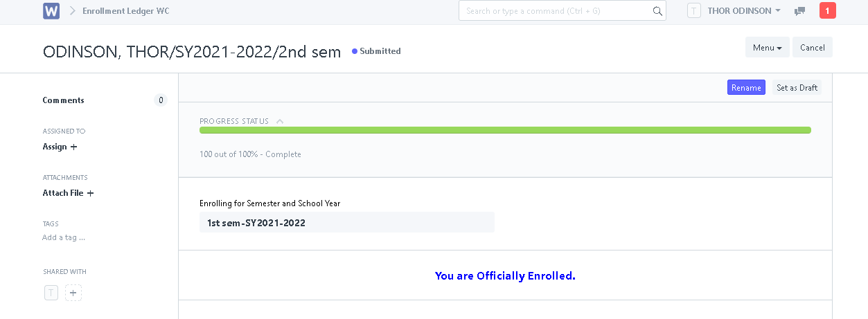The width and height of the screenshot is (868, 319).
Task: Open the Menu dropdown
Action: [x=767, y=48]
